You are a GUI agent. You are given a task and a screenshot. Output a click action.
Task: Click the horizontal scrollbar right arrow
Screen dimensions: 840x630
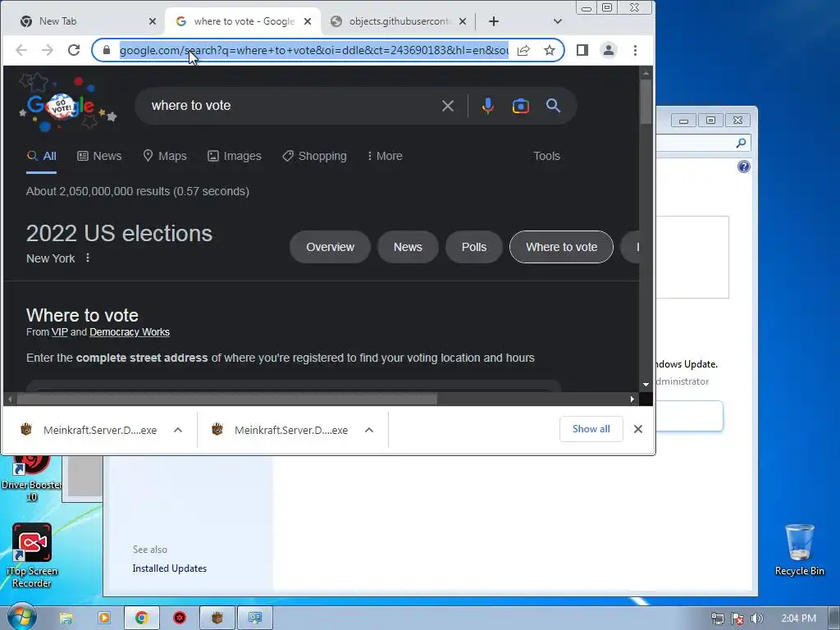632,399
